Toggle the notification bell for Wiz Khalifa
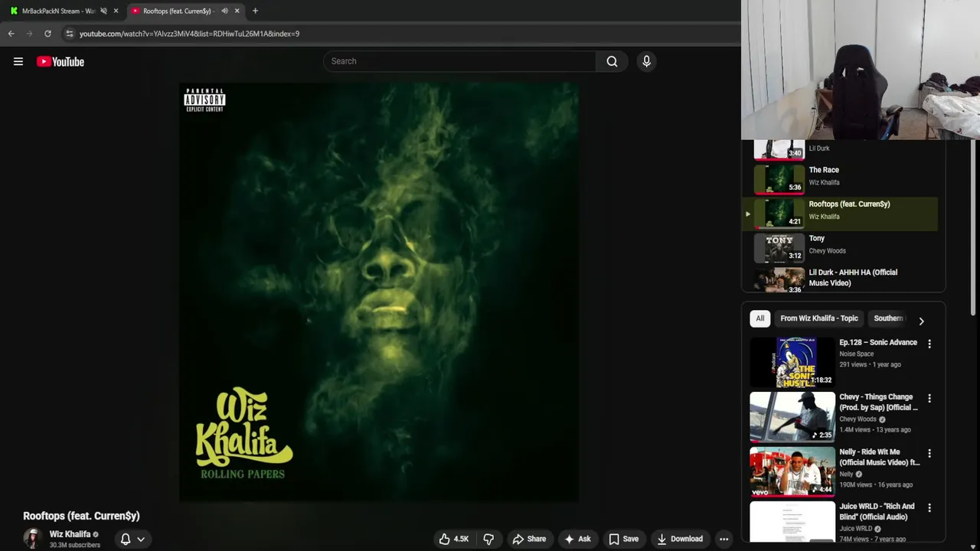980x551 pixels. click(126, 539)
